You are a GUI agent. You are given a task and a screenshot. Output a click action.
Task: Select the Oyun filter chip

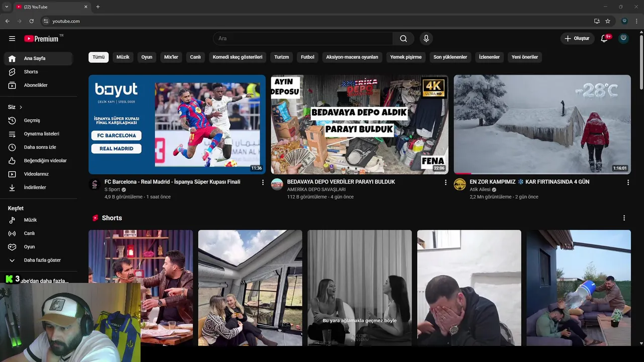tap(147, 57)
